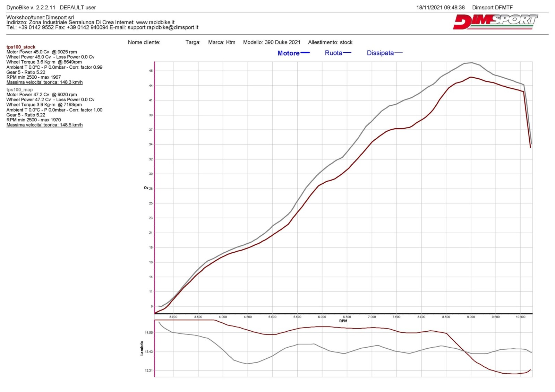
Task: Click underlined max speed 148.5 km/h text
Action: click(x=44, y=125)
